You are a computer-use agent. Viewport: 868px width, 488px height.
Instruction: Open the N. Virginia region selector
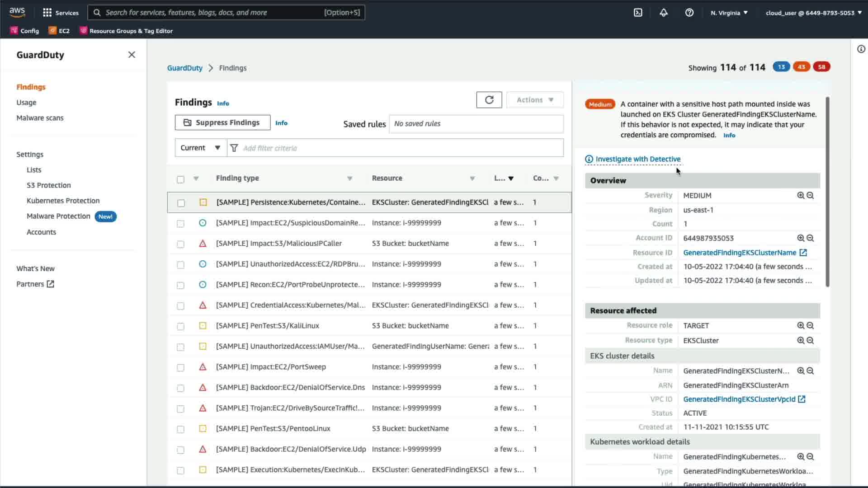[x=729, y=13]
